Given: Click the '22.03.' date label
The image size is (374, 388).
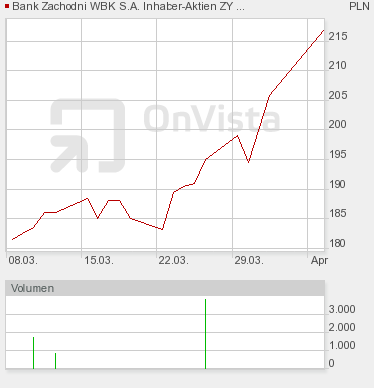Looking at the screenshot, I should point(173,260).
